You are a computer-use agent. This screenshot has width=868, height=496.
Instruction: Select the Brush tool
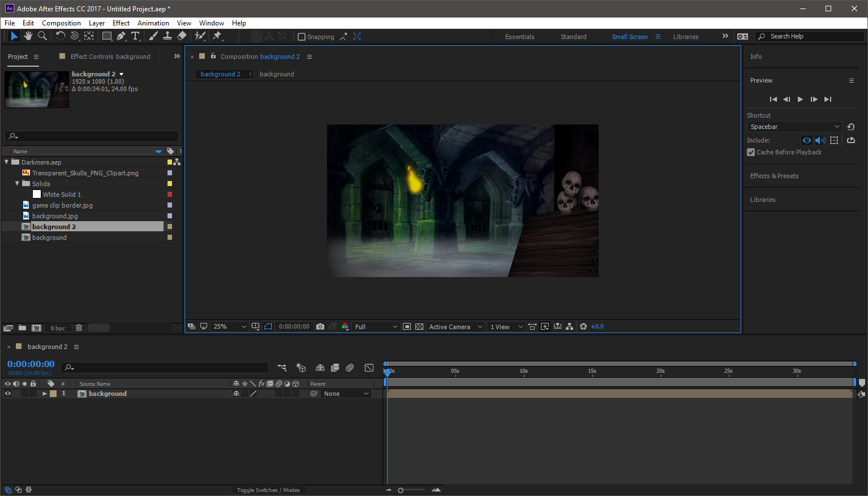pyautogui.click(x=153, y=36)
